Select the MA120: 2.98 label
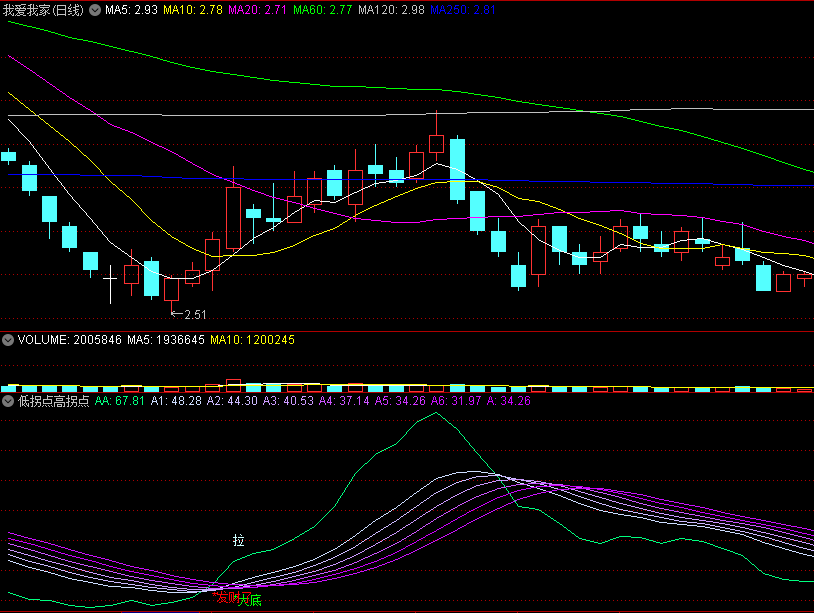 coord(391,10)
